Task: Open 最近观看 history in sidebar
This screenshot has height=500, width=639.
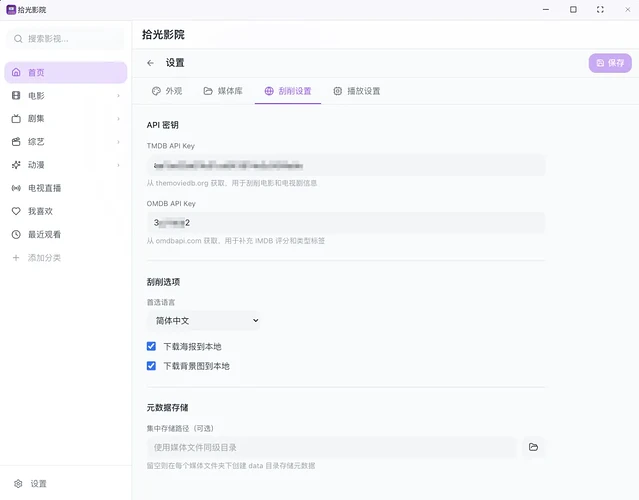Action: [x=43, y=234]
